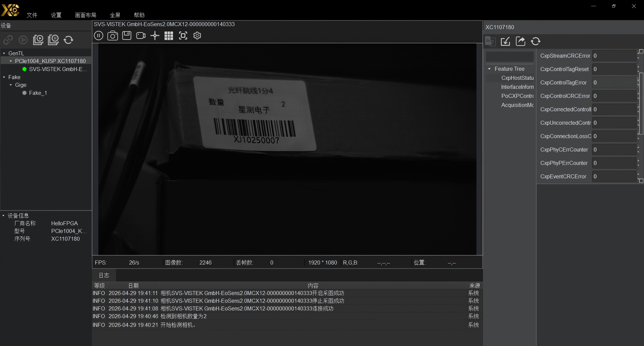Select the log row with 停止采图成功
The height and width of the screenshot is (346, 644).
[x=287, y=301]
